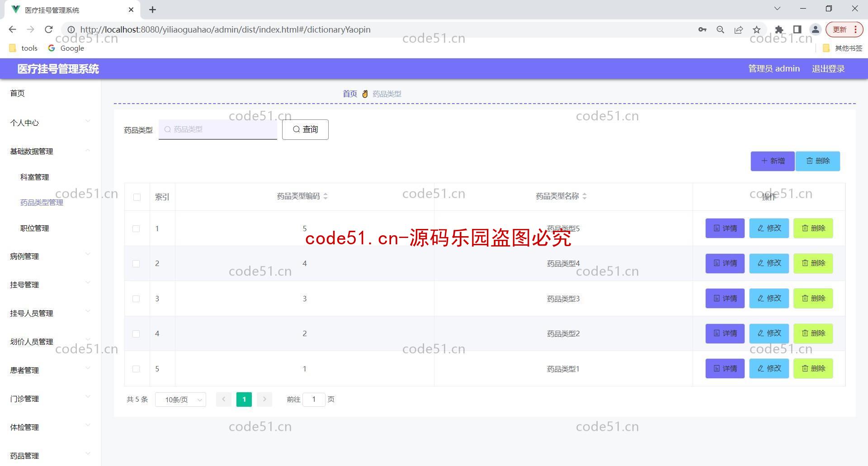The height and width of the screenshot is (466, 868).
Task: Click the previous page arrow
Action: point(224,399)
